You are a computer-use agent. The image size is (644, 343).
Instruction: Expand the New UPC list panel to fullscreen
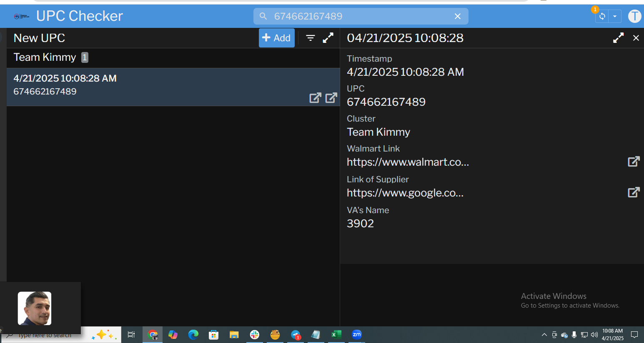(328, 38)
